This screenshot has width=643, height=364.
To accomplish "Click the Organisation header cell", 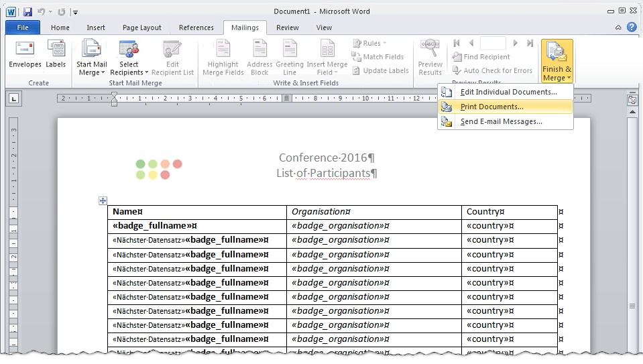I will (374, 212).
